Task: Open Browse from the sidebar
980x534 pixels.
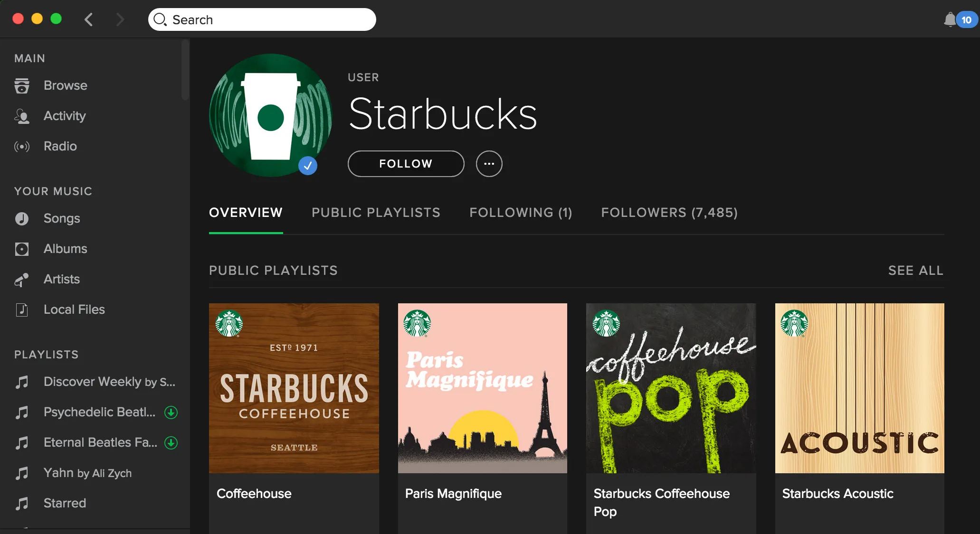Action: tap(65, 85)
